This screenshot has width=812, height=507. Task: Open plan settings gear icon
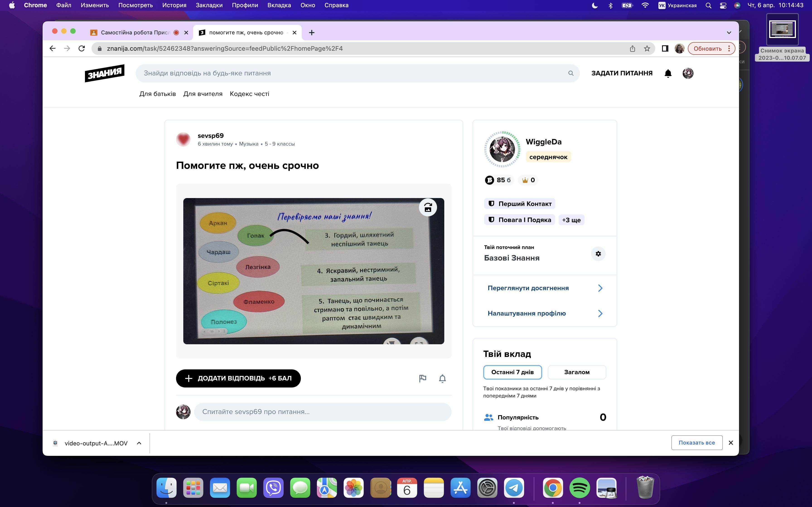click(x=598, y=254)
